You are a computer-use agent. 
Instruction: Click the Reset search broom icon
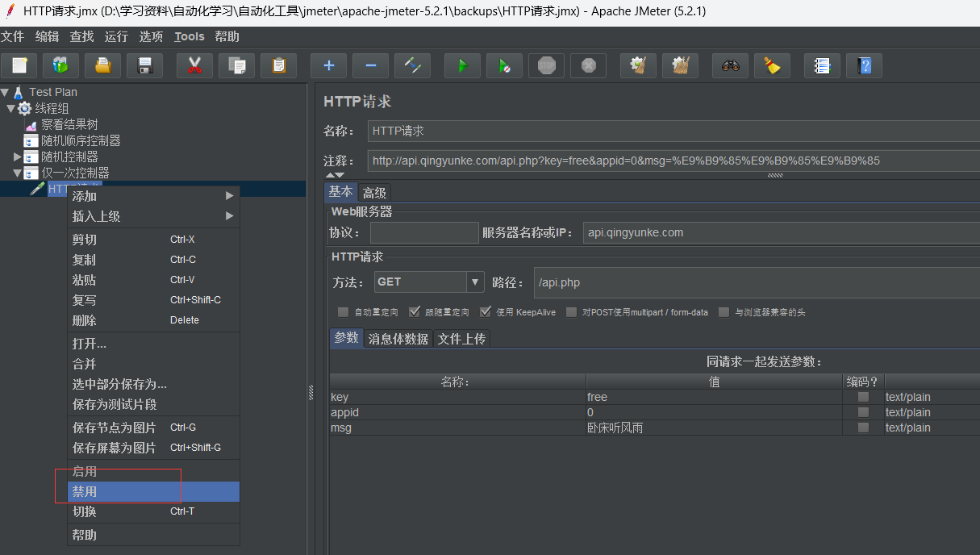(x=772, y=65)
